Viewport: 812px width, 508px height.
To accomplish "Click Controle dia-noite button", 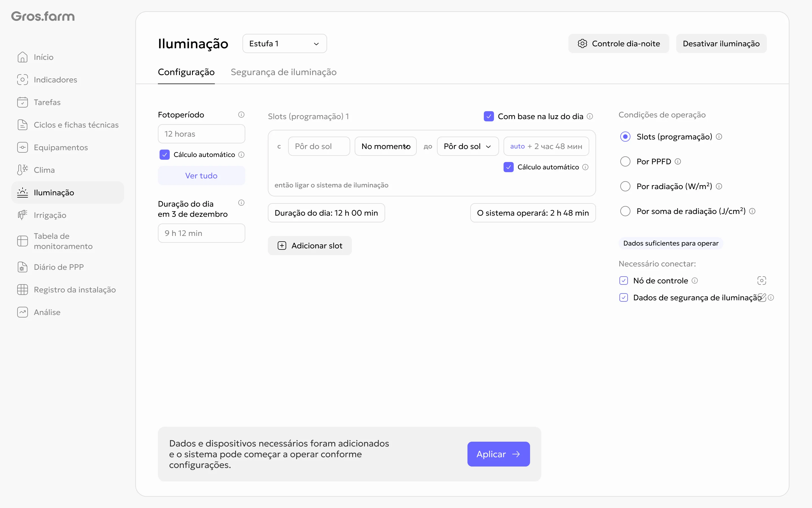I will [619, 43].
